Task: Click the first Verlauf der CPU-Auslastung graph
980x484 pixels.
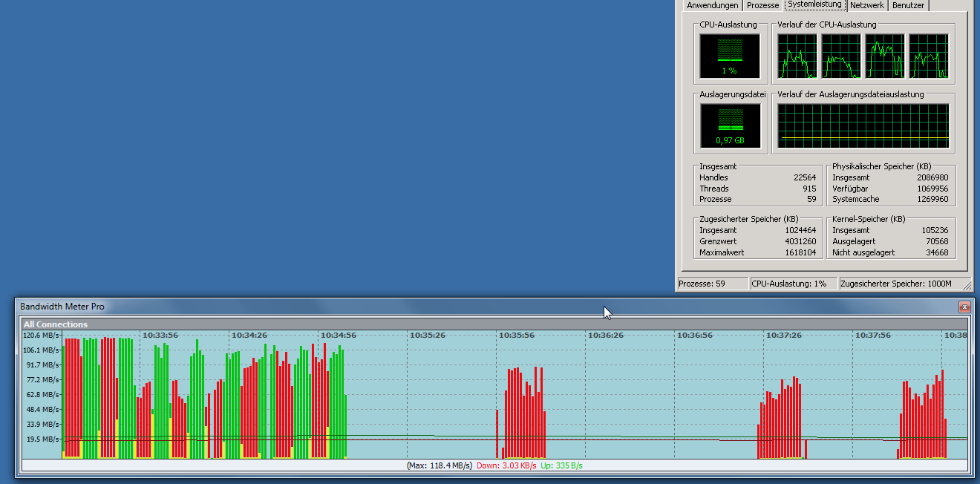Action: [x=797, y=56]
